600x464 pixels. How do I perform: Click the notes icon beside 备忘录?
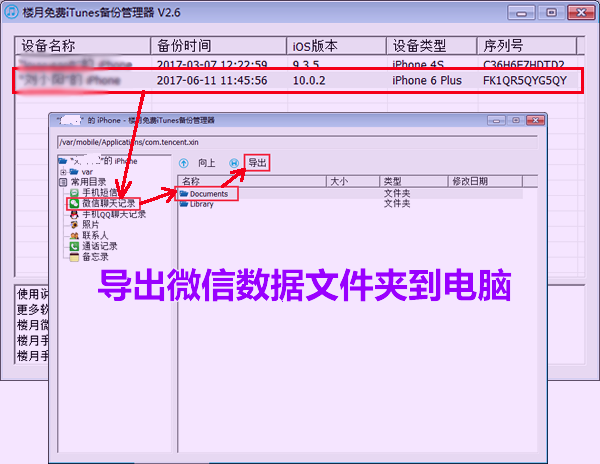click(x=74, y=257)
